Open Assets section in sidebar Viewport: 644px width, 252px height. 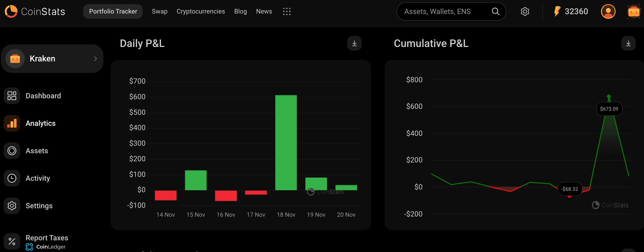(37, 151)
